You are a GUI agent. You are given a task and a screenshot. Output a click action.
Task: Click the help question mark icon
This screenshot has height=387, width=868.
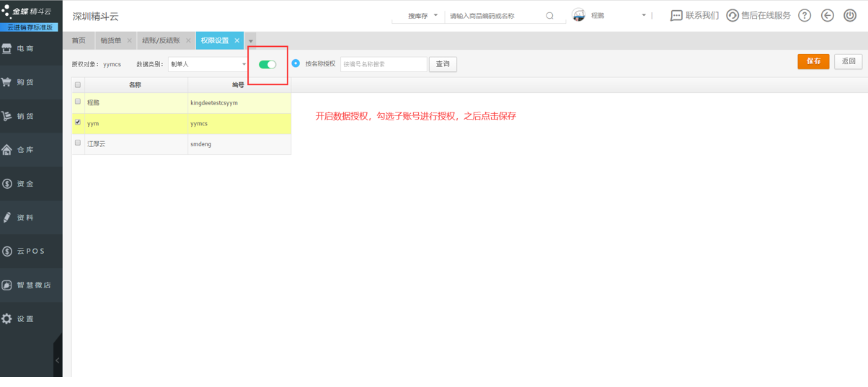pyautogui.click(x=805, y=15)
